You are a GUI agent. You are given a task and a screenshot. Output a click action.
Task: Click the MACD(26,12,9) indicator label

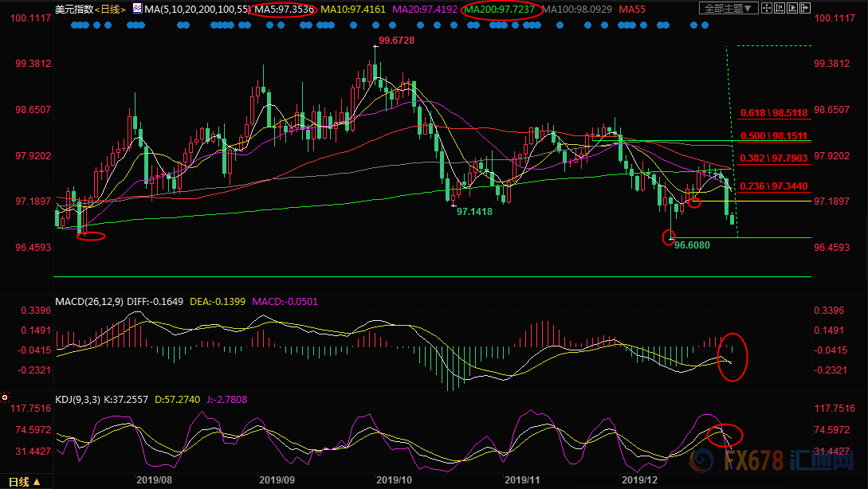(91, 302)
